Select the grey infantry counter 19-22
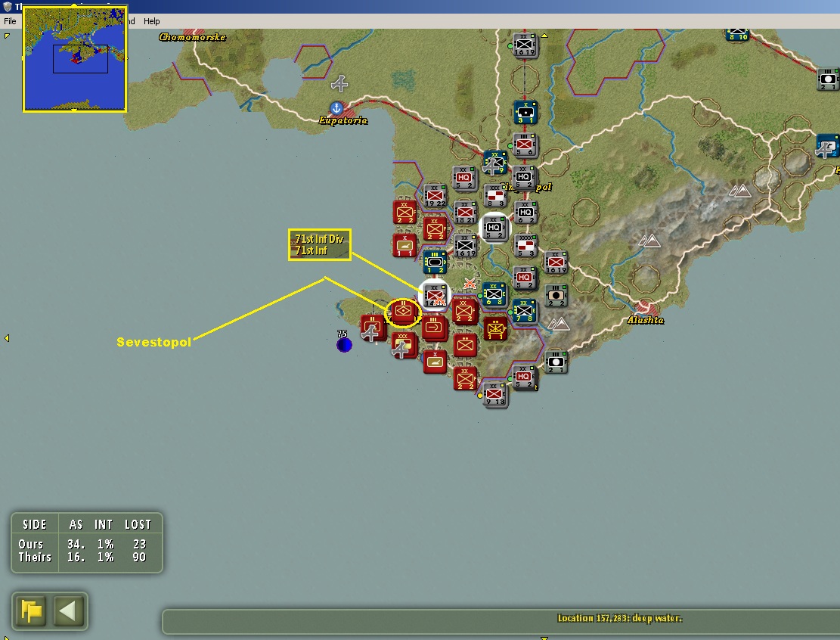Screen dimensions: 840x640 (435, 196)
